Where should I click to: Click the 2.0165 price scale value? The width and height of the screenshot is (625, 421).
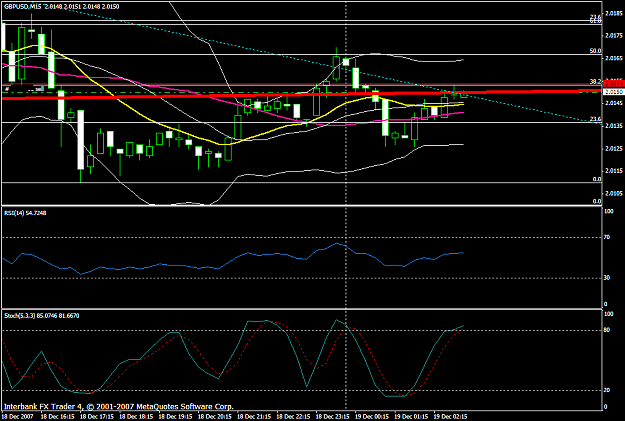coord(614,58)
